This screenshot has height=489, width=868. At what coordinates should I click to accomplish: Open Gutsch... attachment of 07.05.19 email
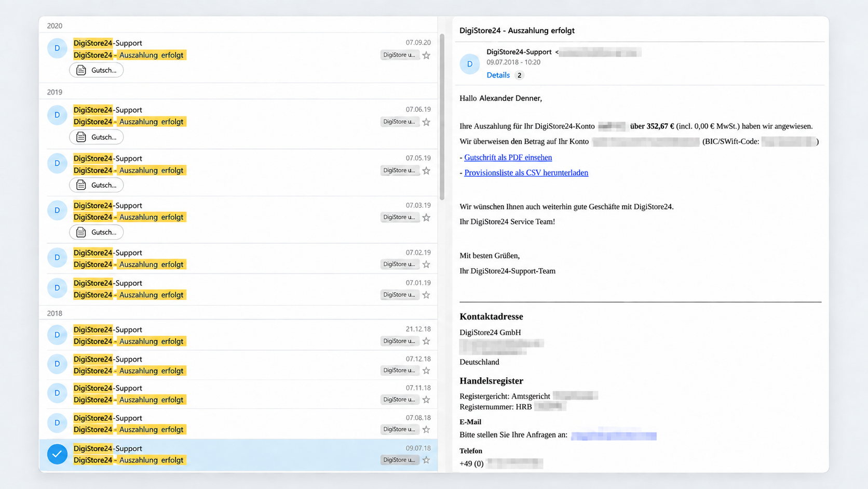point(97,185)
